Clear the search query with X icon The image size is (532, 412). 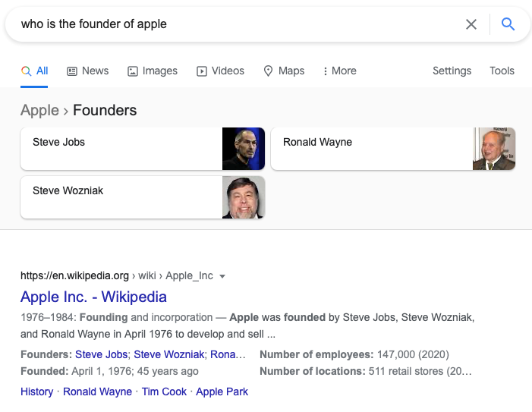471,24
